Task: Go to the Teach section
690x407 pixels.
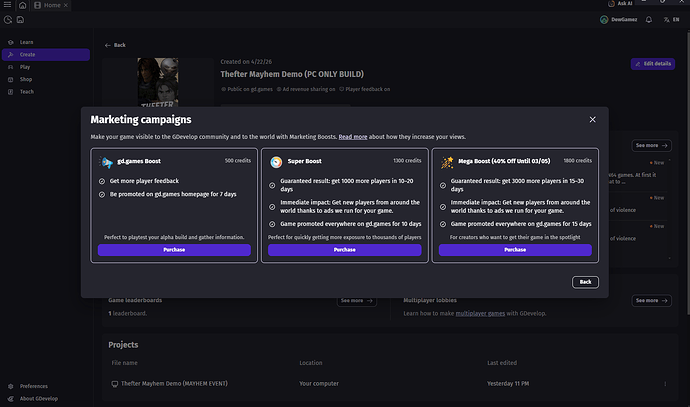Action: pos(46,92)
